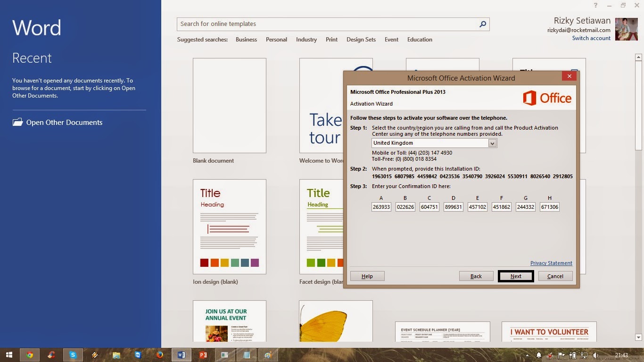Focus Confirmation ID field E
644x362 pixels.
click(477, 207)
